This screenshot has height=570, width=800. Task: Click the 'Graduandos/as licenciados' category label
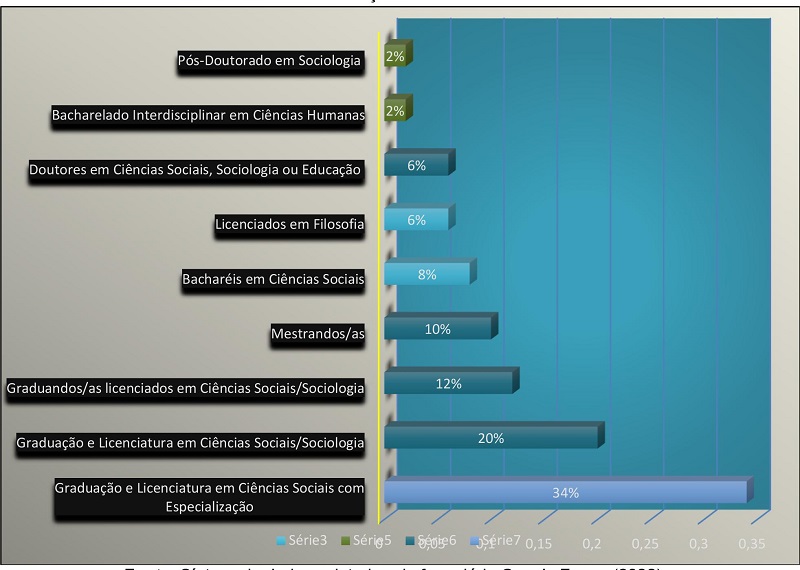185,387
